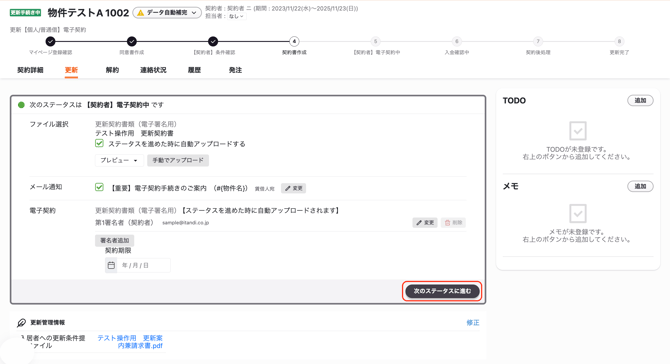Click the TODO section heading
The width and height of the screenshot is (670, 364).
click(x=514, y=101)
